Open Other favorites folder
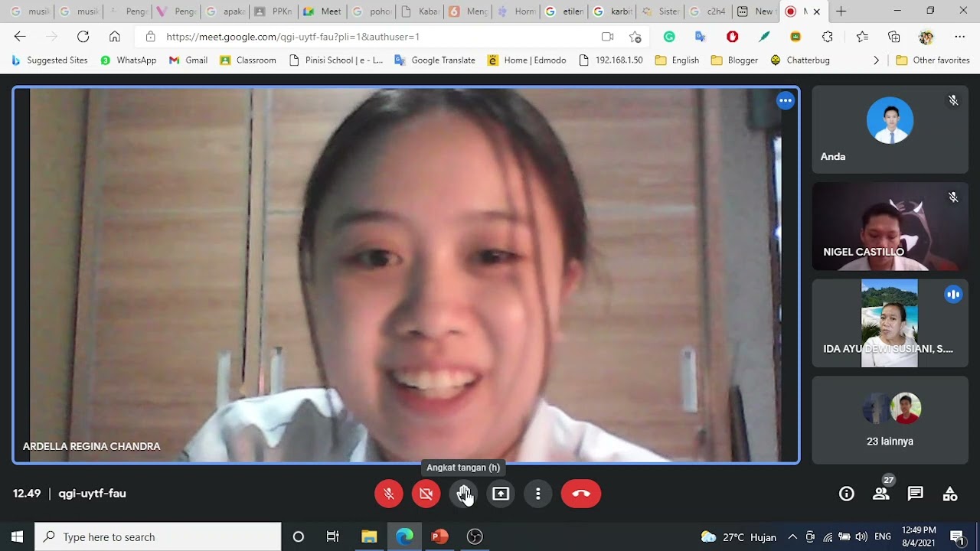980x551 pixels. (933, 60)
